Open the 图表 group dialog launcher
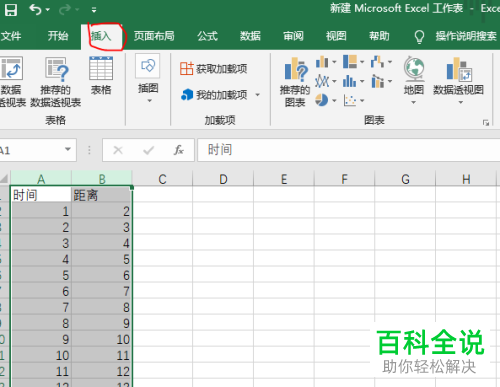The image size is (500, 387). coord(486,123)
